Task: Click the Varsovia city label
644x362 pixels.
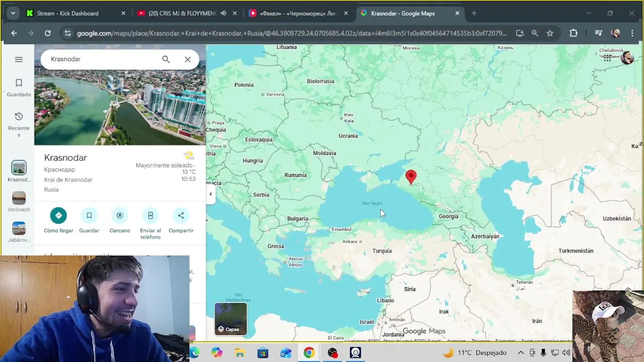Action: [x=275, y=94]
